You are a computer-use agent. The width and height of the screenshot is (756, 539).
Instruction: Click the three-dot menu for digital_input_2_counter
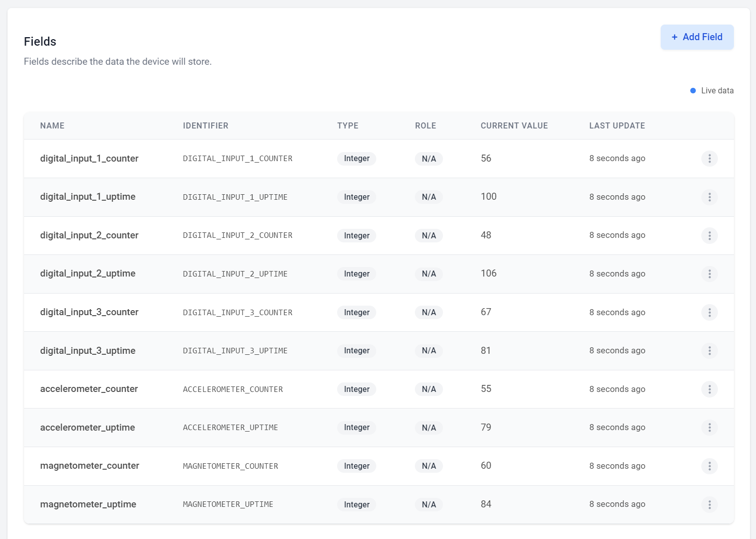(x=709, y=235)
